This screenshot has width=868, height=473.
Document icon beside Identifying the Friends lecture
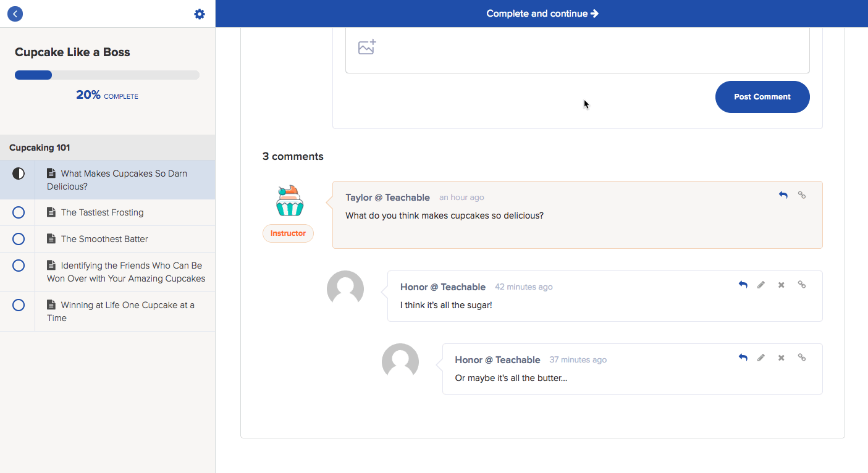click(x=51, y=266)
